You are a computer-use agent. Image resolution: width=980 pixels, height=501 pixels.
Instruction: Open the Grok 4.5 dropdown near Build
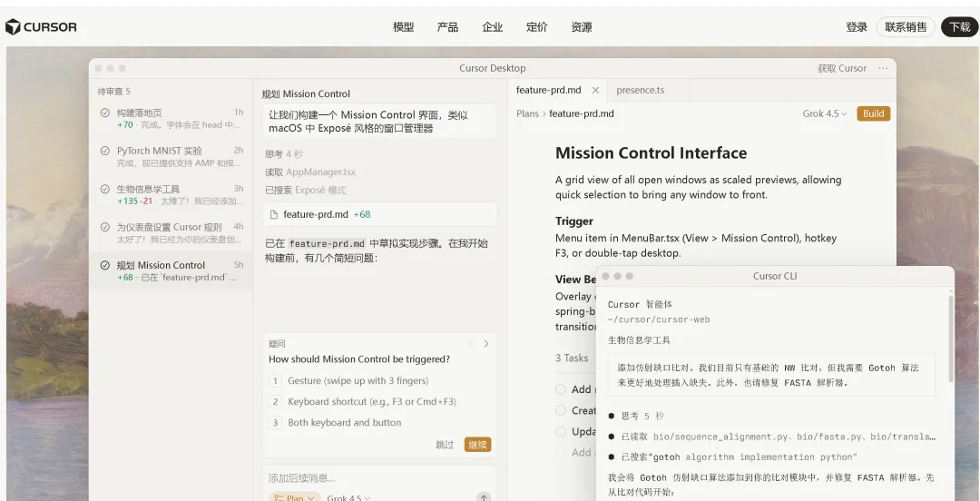[825, 113]
